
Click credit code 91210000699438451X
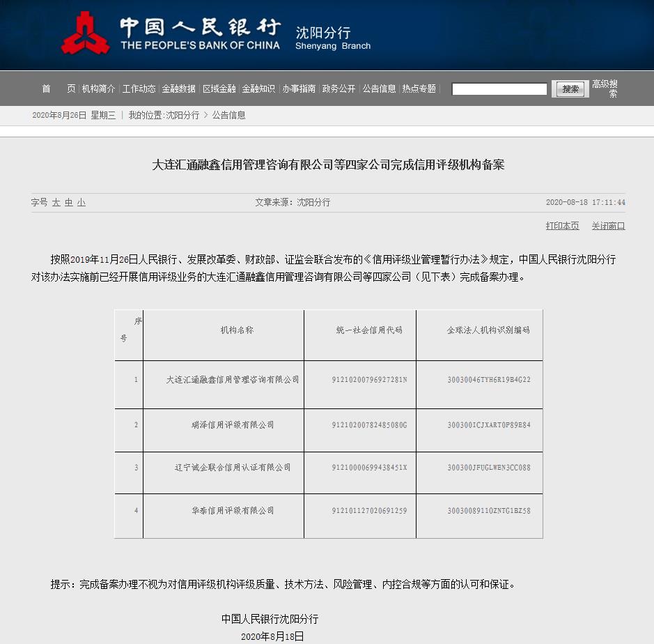pos(369,468)
